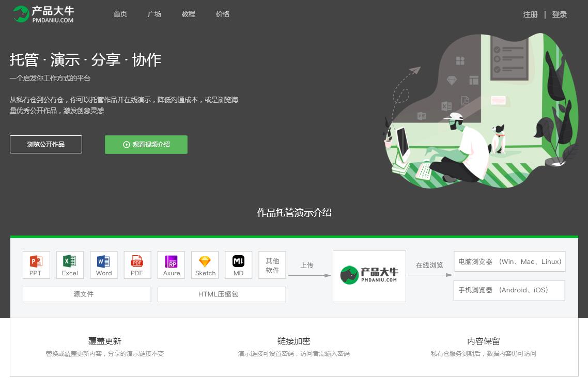The height and width of the screenshot is (391, 588).
Task: Click the HTML压缩包 label box
Action: click(x=222, y=294)
